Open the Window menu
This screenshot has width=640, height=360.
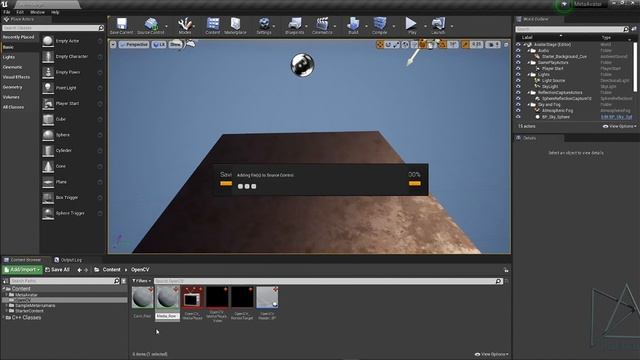coord(38,12)
